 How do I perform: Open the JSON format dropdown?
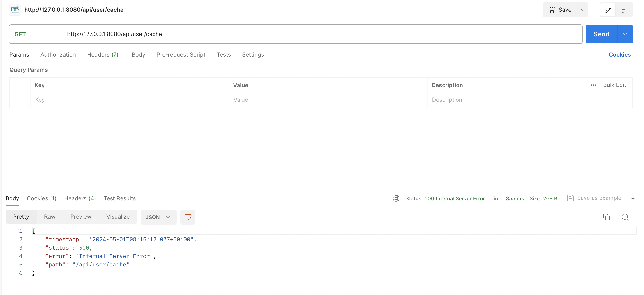tap(158, 217)
